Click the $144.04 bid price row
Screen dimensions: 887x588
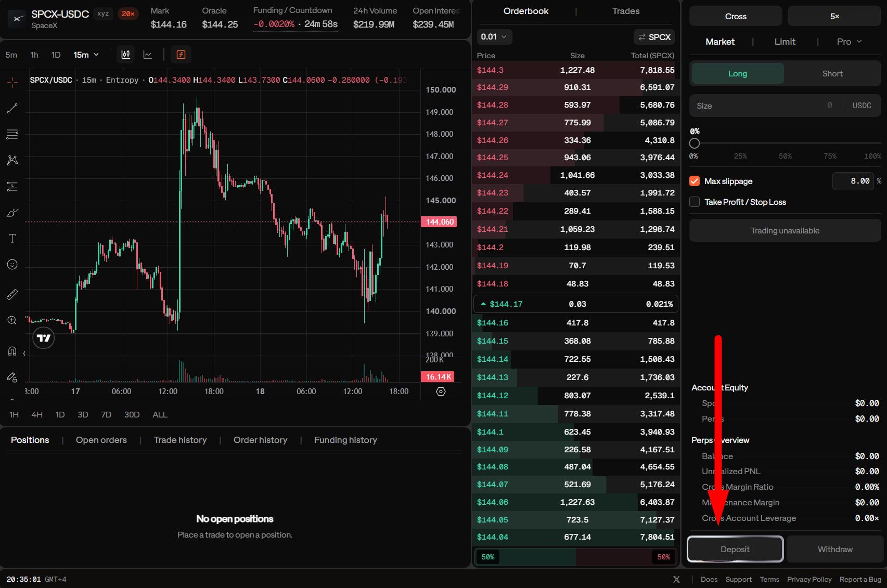point(576,537)
